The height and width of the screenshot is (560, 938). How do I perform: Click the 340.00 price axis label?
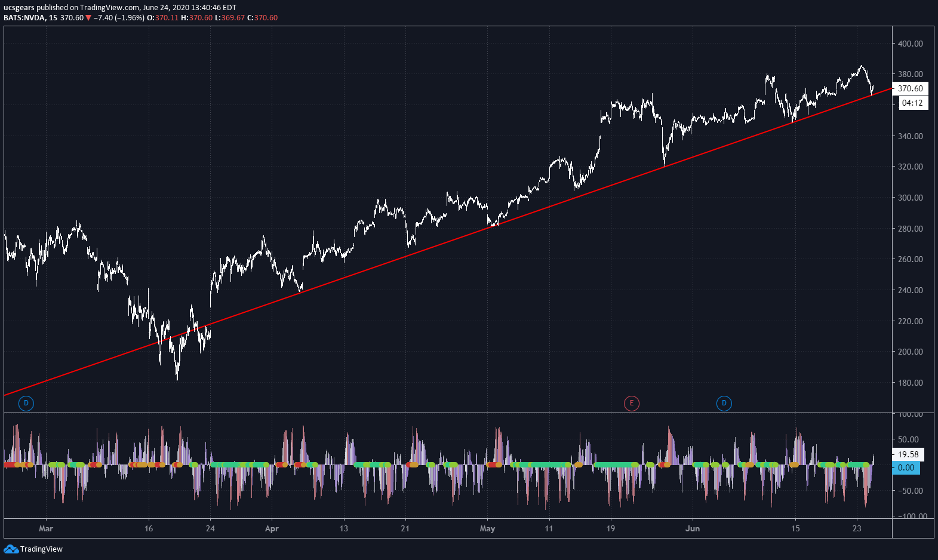pos(911,136)
